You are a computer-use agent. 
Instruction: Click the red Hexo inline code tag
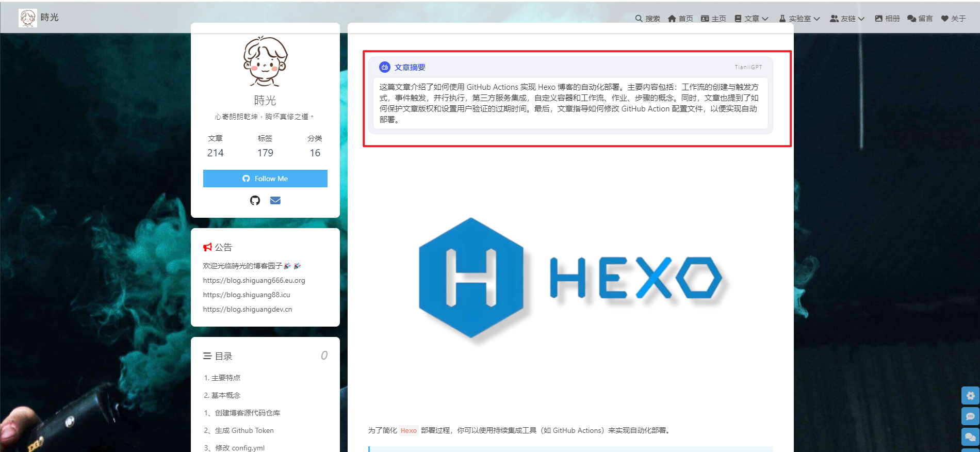point(409,430)
